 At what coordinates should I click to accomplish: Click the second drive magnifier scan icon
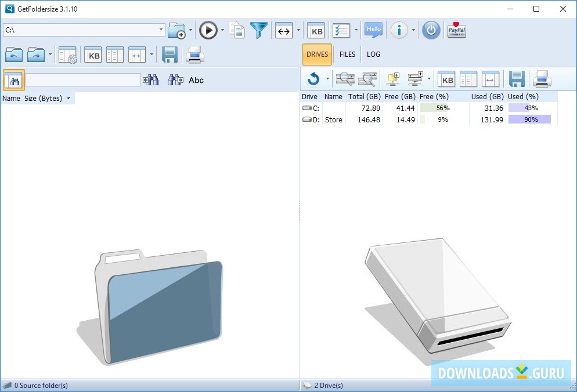click(x=367, y=79)
